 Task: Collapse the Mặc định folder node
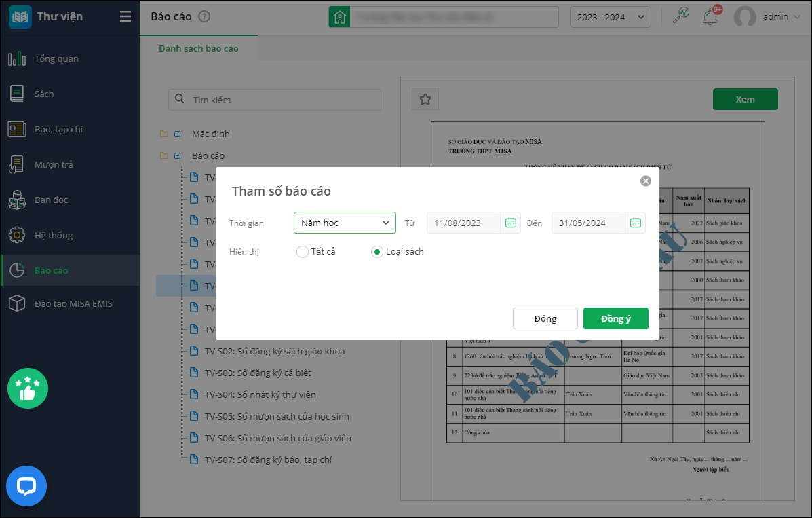[178, 134]
